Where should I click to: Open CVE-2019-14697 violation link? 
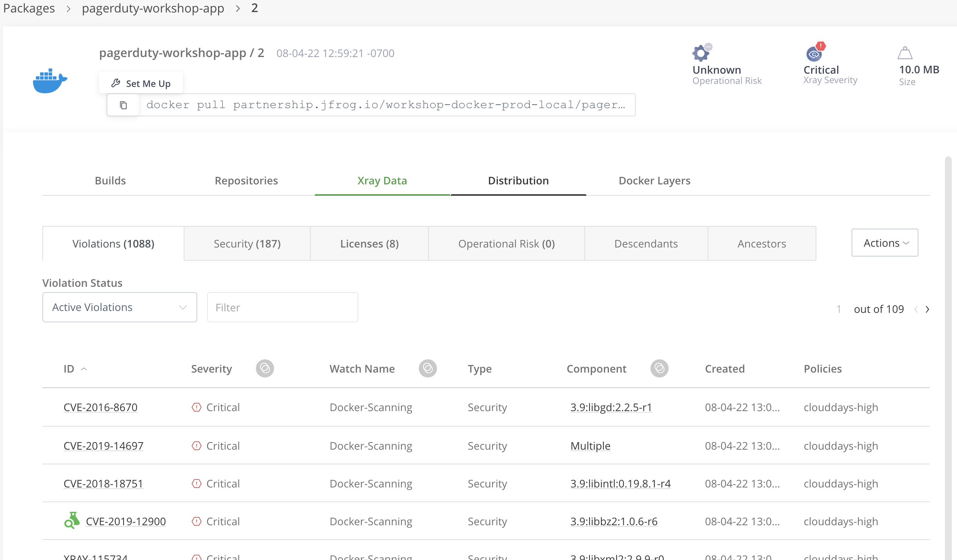pos(103,446)
